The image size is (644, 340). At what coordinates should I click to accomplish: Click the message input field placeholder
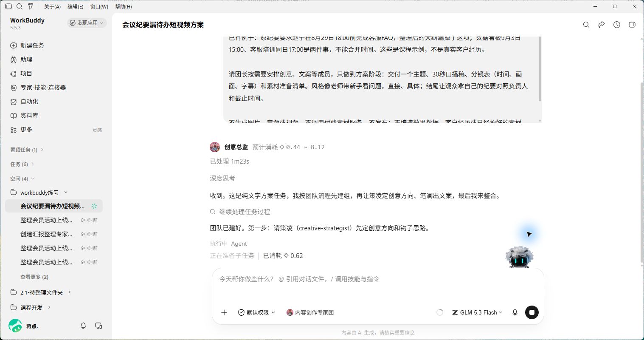[299, 279]
